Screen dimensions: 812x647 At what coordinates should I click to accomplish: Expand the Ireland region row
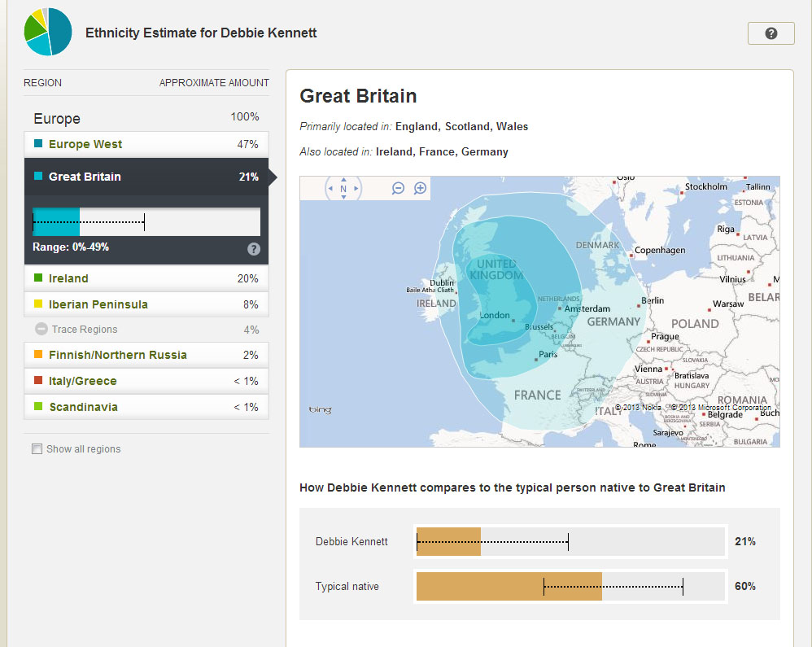pos(146,278)
